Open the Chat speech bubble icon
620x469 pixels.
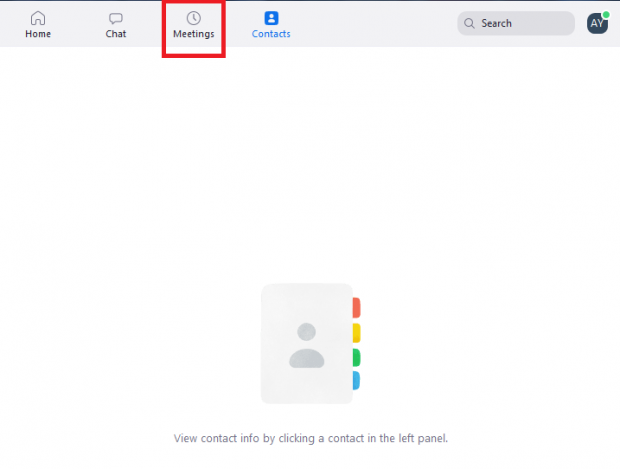[x=116, y=18]
